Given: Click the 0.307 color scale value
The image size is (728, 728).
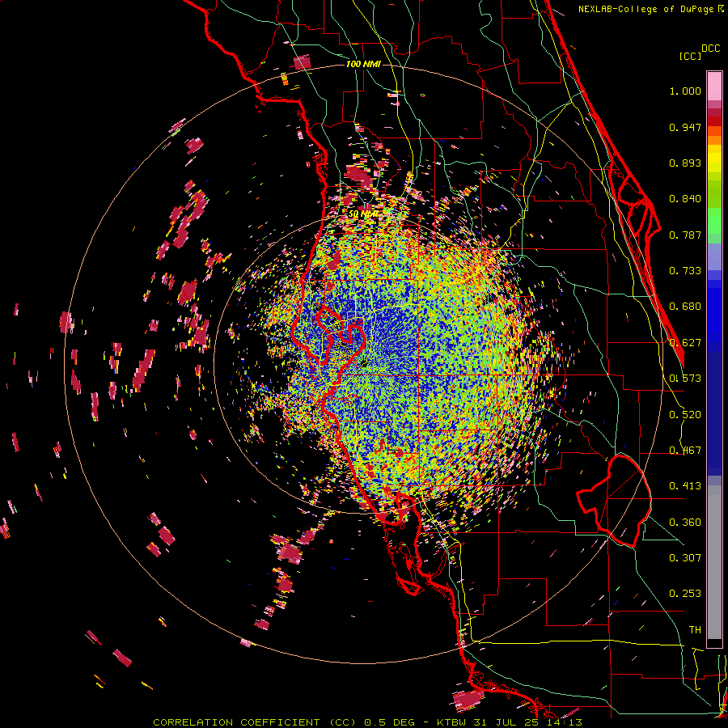Looking at the screenshot, I should click(685, 557).
